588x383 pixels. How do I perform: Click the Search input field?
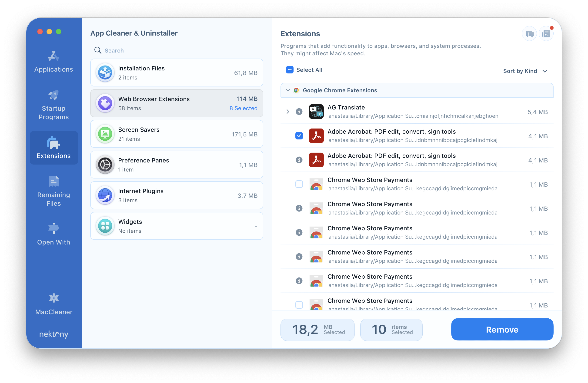click(x=177, y=50)
